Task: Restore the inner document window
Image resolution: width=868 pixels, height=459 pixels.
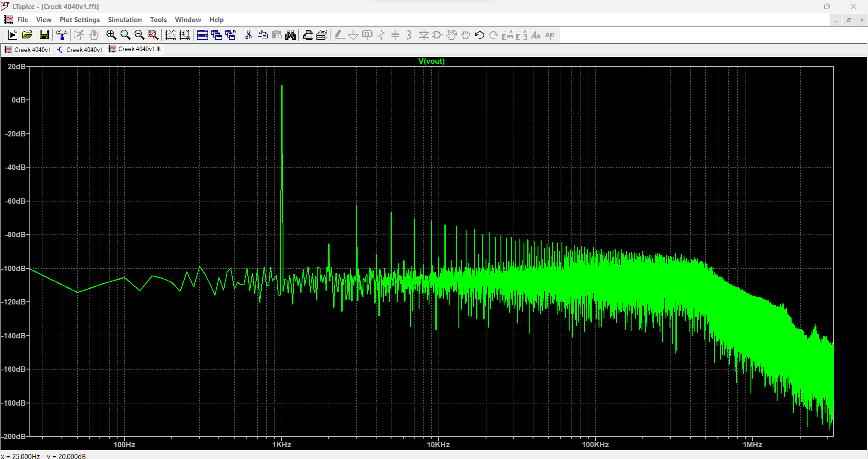Action: click(x=849, y=20)
